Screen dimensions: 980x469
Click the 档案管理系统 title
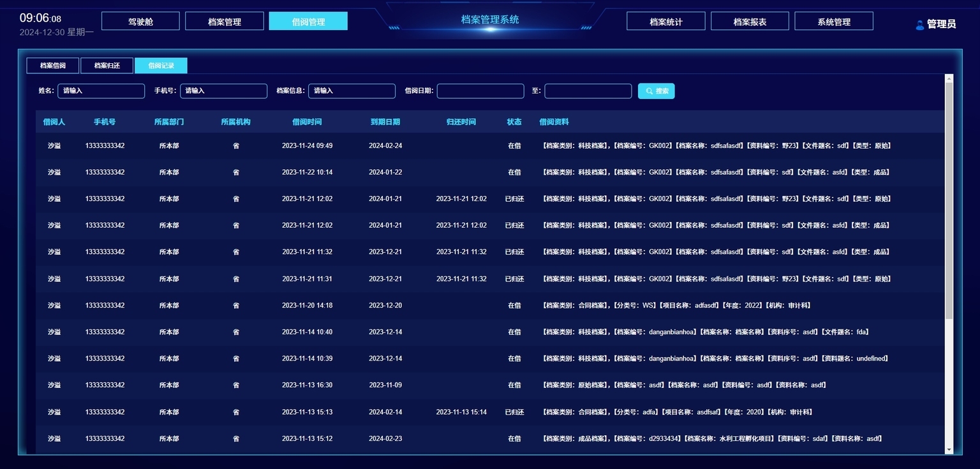(490, 20)
